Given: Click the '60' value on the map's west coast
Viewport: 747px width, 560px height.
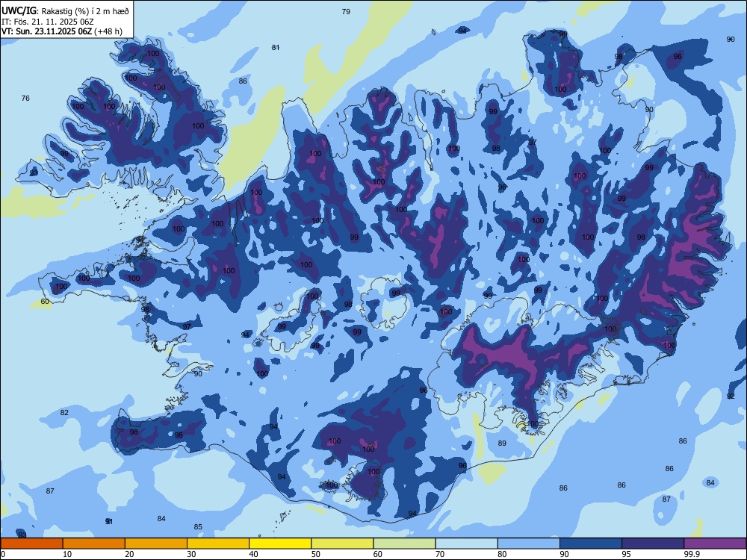Looking at the screenshot, I should tap(45, 302).
